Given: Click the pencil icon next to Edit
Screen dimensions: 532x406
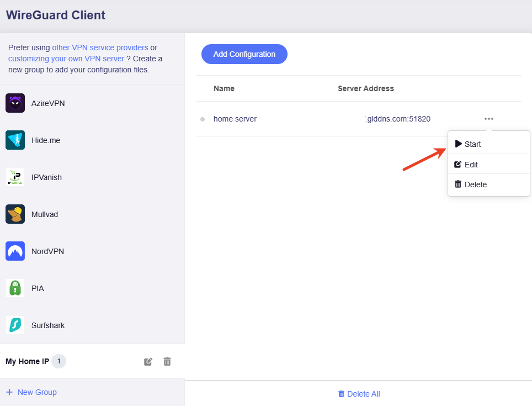Looking at the screenshot, I should click(x=458, y=164).
